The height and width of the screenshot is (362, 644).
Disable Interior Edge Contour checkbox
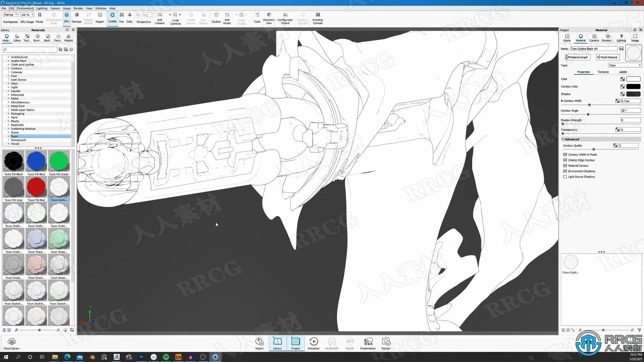click(565, 160)
